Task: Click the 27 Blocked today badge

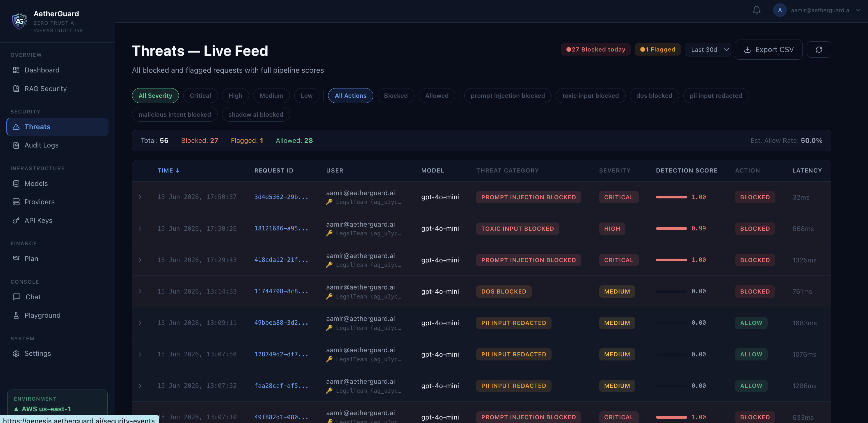Action: 595,49
